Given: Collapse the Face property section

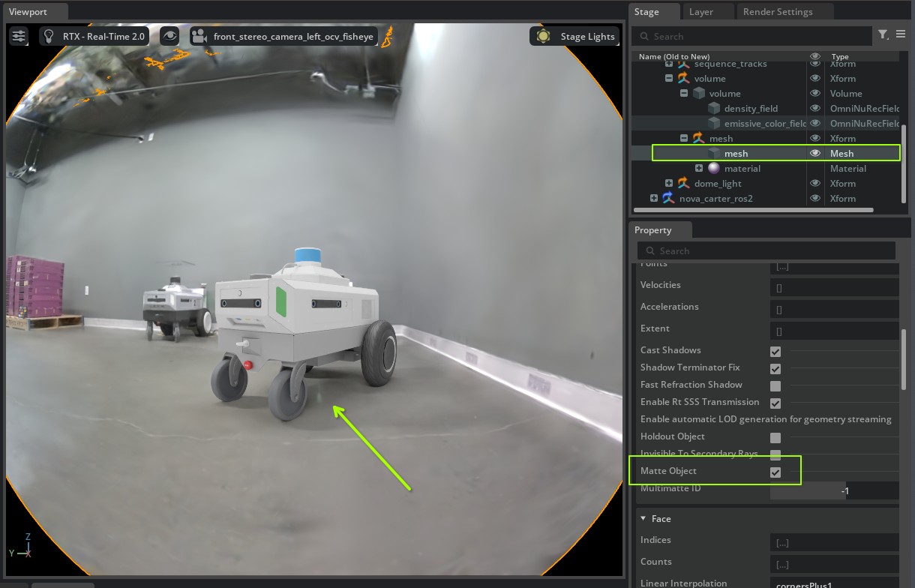Looking at the screenshot, I should click(x=643, y=519).
